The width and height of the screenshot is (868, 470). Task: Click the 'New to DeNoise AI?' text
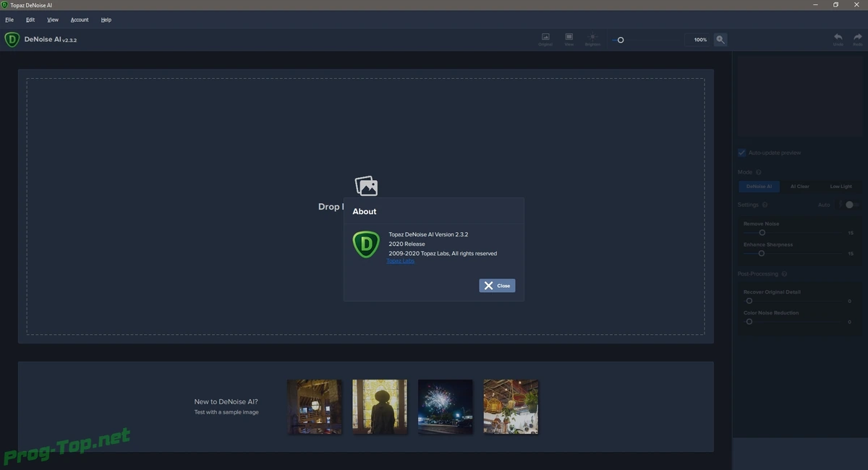point(226,401)
